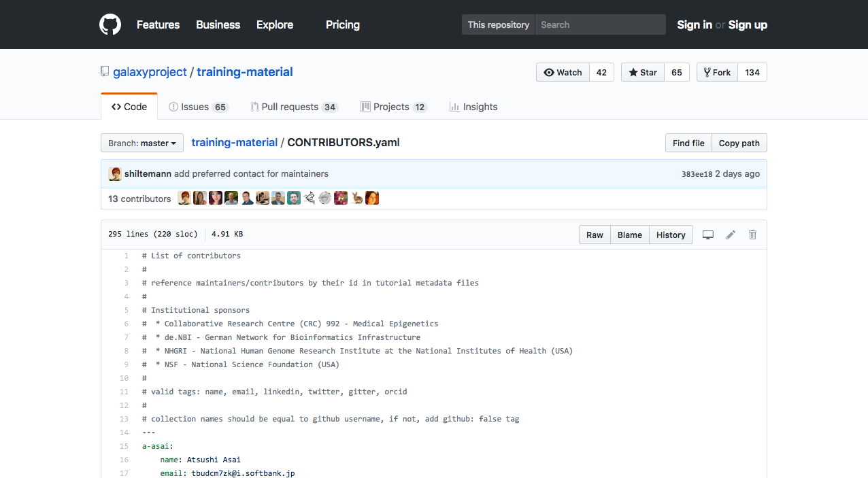View the 65 stargazers count
Viewport: 868px width, 478px height.
(677, 72)
